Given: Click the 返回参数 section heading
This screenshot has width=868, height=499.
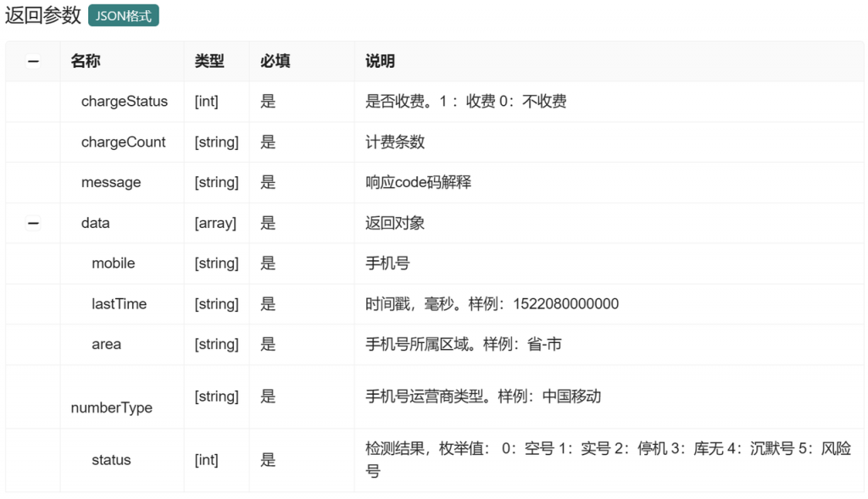Looking at the screenshot, I should pyautogui.click(x=43, y=15).
